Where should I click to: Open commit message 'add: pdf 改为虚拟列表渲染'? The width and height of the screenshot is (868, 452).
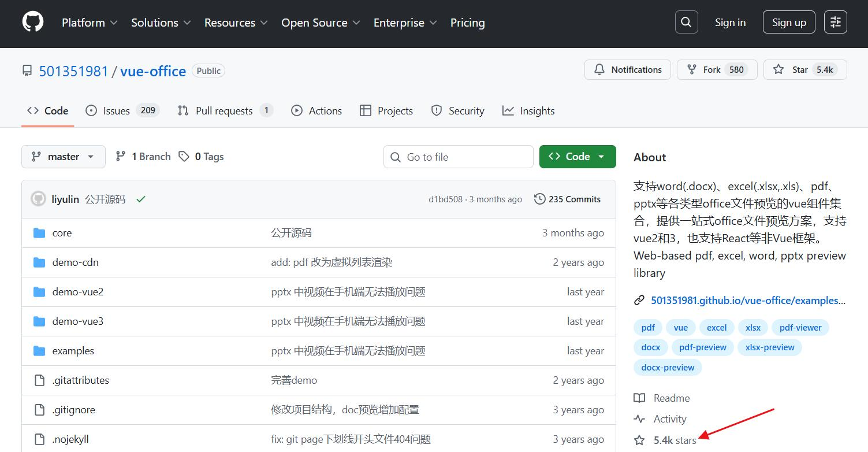coord(331,262)
